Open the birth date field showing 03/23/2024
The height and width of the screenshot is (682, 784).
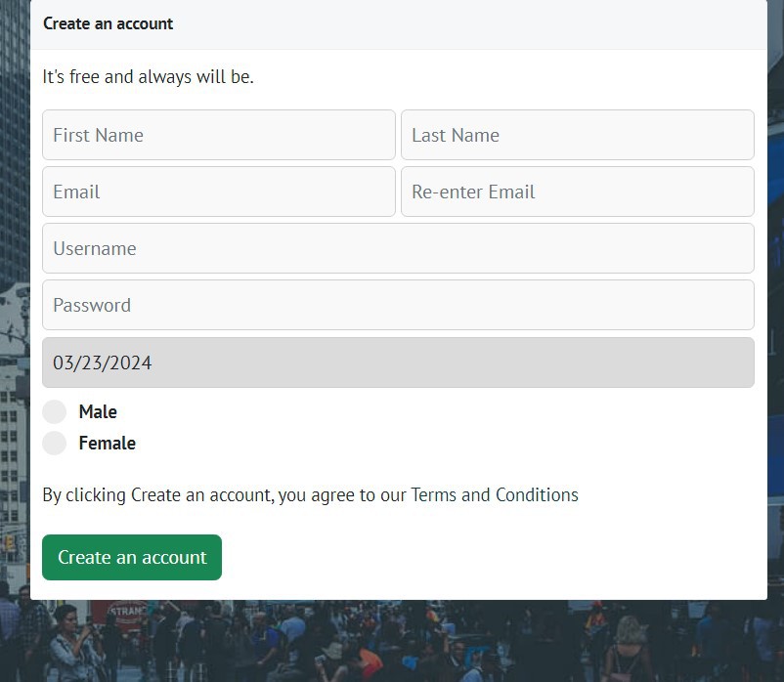(x=398, y=362)
